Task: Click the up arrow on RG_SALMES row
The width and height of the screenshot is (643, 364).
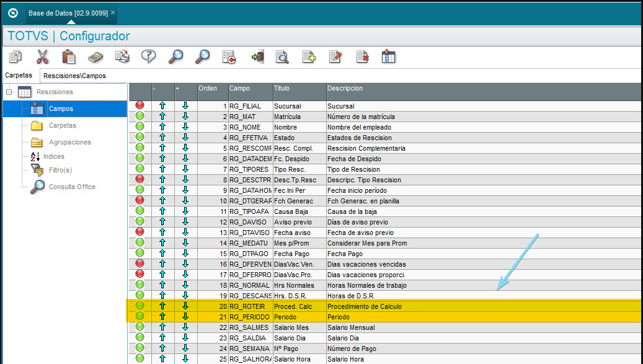Action: click(x=162, y=327)
